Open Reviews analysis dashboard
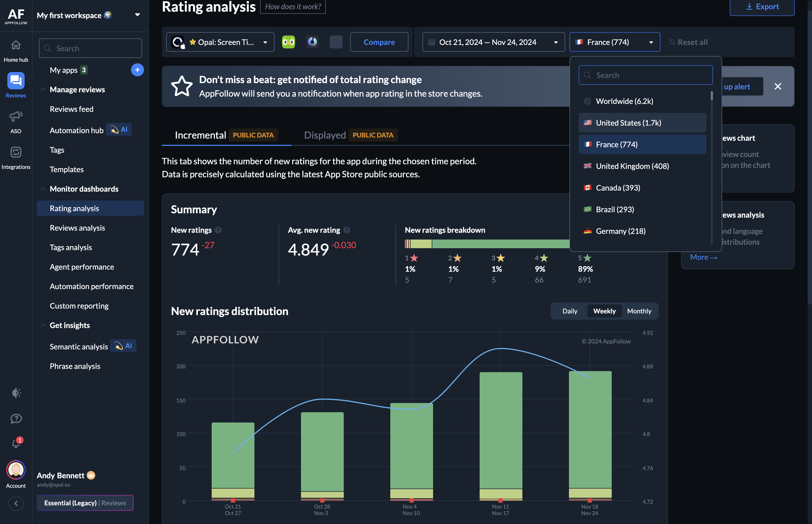The image size is (812, 524). (x=77, y=228)
